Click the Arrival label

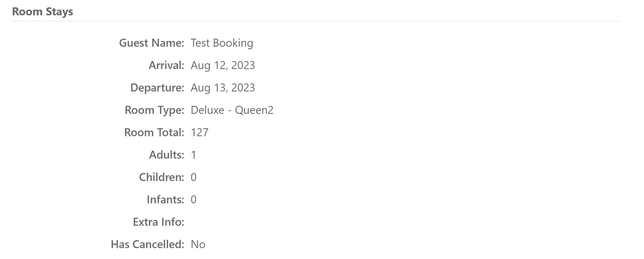point(166,65)
